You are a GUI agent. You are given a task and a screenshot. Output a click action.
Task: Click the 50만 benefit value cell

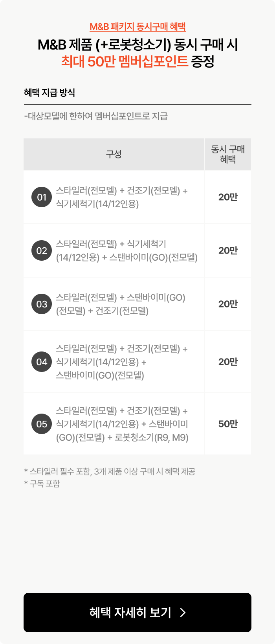(228, 424)
